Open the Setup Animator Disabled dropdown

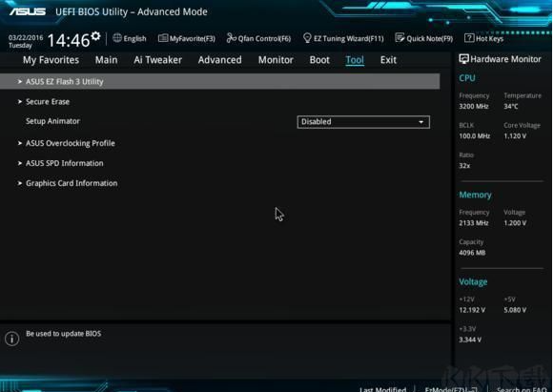363,122
